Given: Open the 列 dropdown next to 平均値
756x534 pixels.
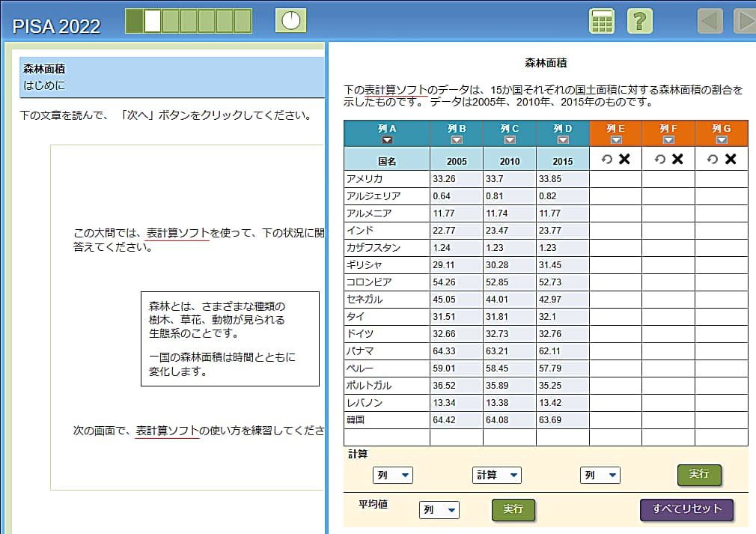Looking at the screenshot, I should tap(439, 510).
